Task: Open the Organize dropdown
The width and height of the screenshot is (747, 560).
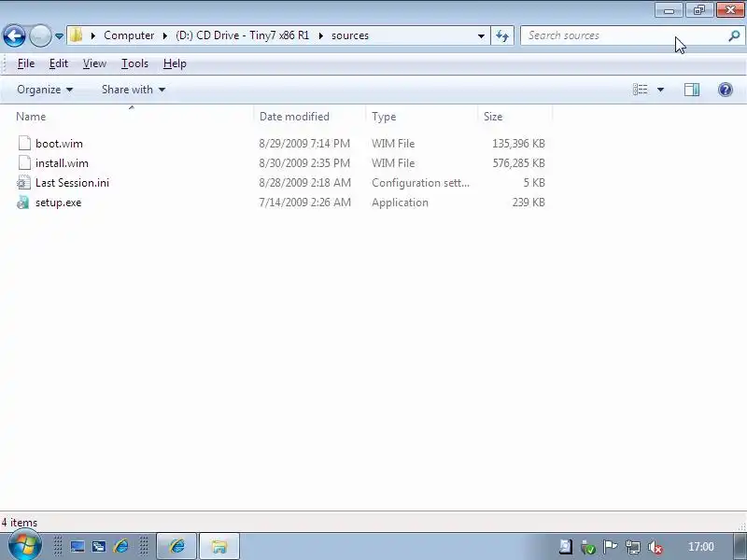Action: point(45,90)
